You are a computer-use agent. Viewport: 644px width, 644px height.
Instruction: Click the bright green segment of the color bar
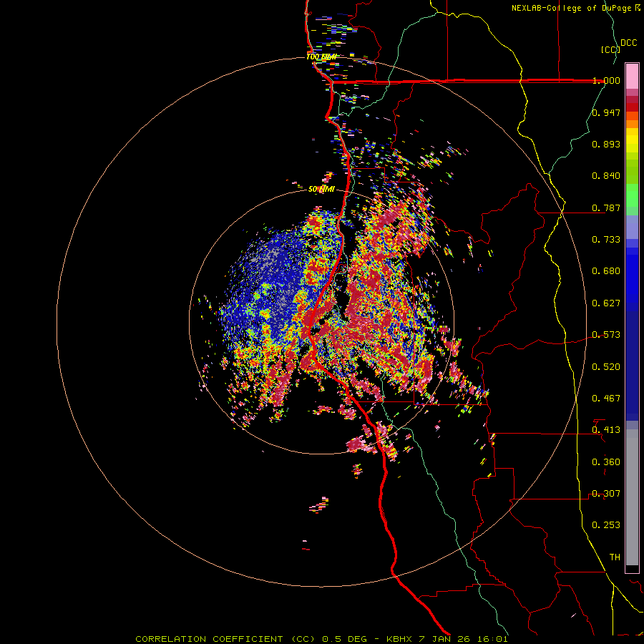tap(632, 195)
